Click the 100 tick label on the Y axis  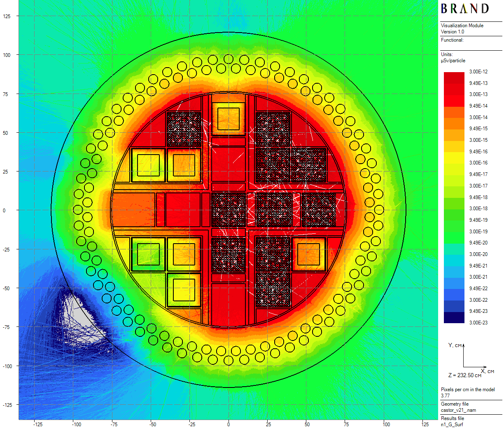click(7, 55)
